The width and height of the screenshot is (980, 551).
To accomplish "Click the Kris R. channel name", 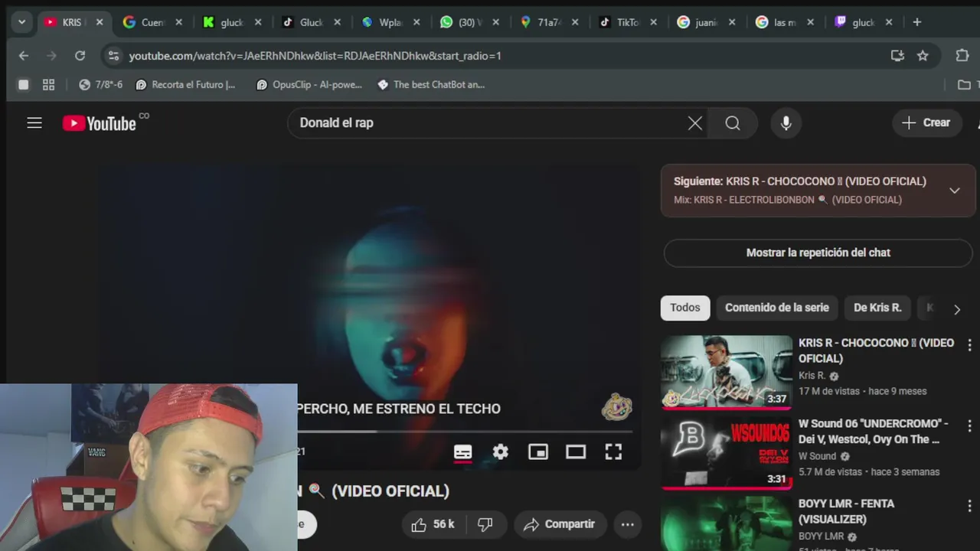I will click(x=812, y=376).
